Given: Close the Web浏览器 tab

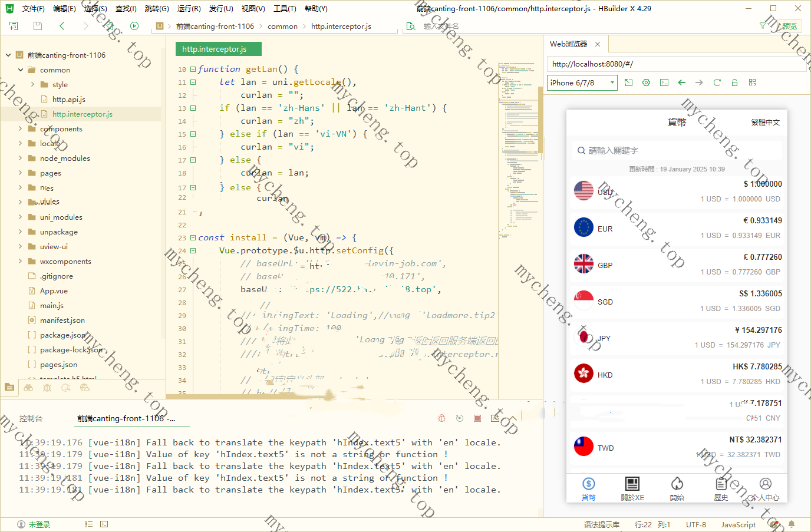Looking at the screenshot, I should (598, 44).
